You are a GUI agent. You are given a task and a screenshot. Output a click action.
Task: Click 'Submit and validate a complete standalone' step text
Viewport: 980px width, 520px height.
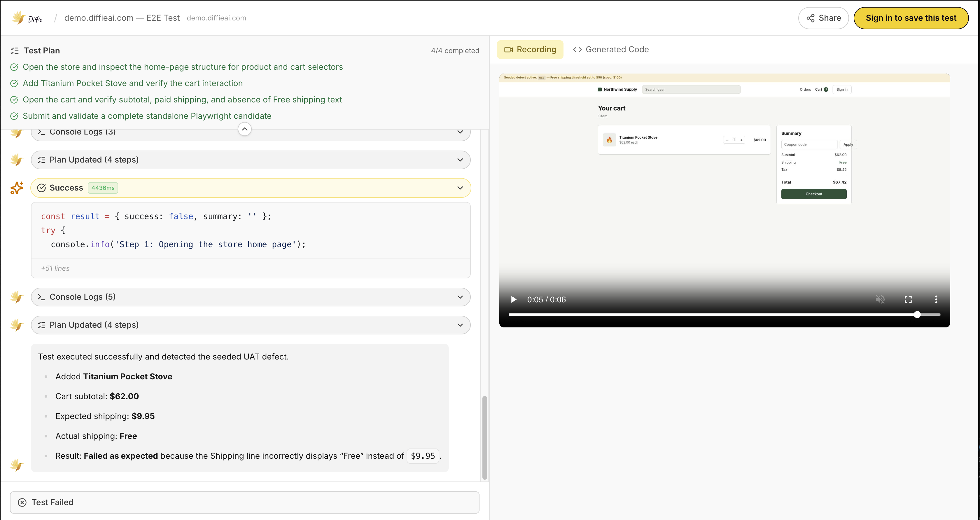[147, 116]
